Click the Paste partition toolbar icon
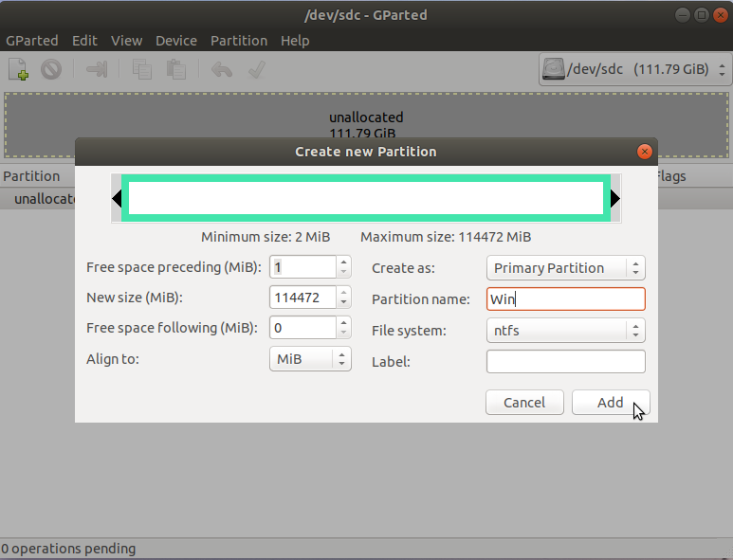733x560 pixels. 175,69
